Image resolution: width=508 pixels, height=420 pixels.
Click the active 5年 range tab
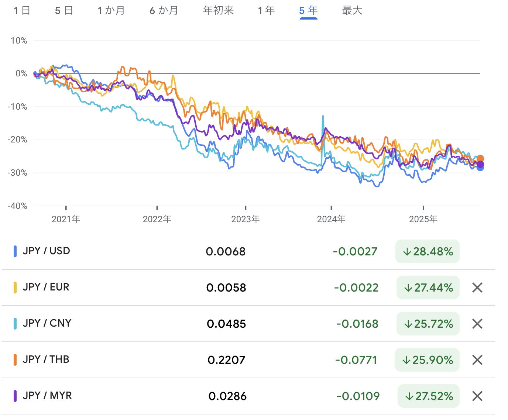(308, 11)
